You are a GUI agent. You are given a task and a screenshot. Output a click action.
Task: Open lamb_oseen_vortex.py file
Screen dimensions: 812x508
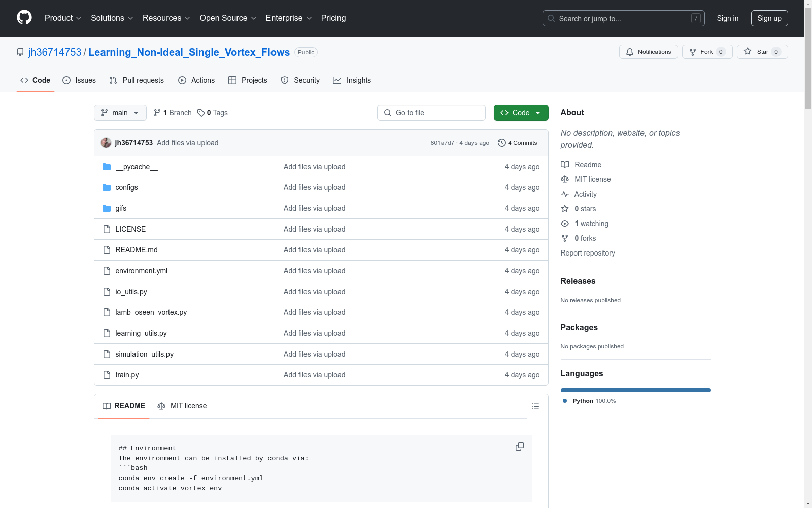point(151,312)
